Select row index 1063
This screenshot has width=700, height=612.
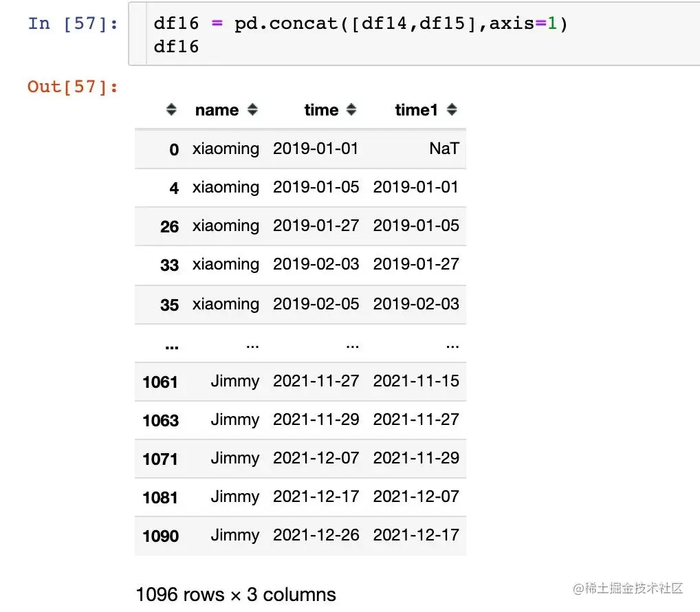(x=161, y=421)
